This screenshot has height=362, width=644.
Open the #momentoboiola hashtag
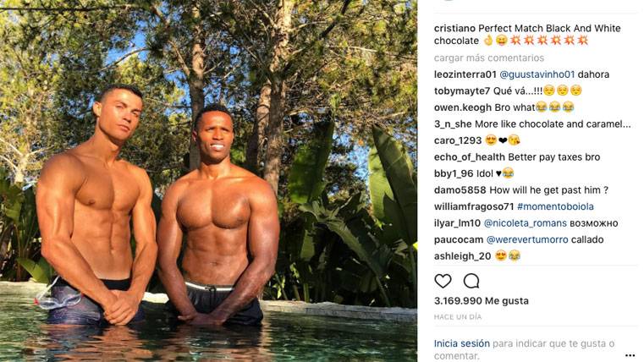tap(555, 206)
